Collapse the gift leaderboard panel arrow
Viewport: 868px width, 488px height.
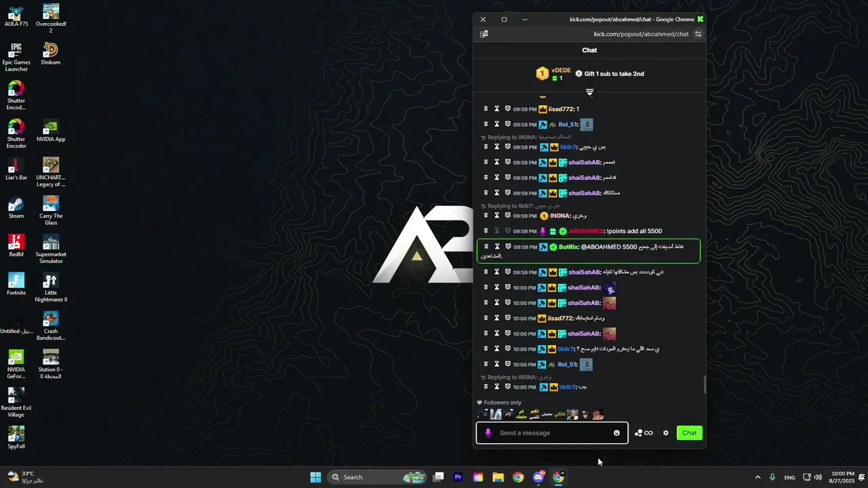(589, 92)
